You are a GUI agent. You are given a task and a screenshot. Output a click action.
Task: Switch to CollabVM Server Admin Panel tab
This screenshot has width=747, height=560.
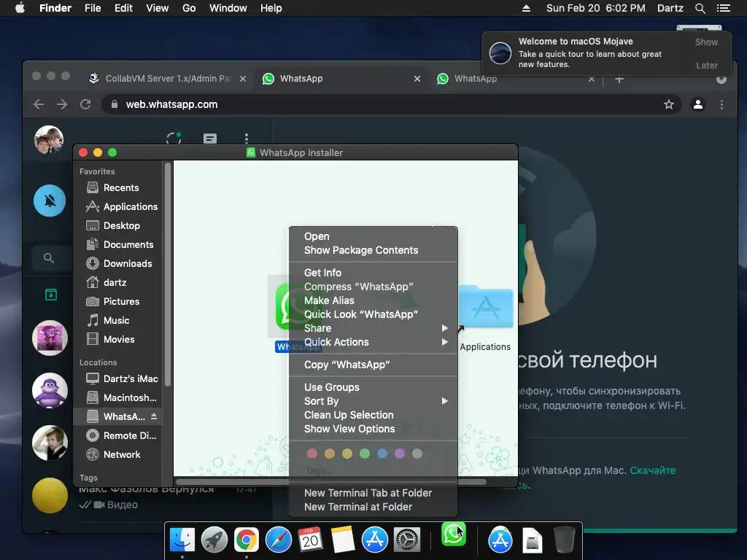pos(168,79)
